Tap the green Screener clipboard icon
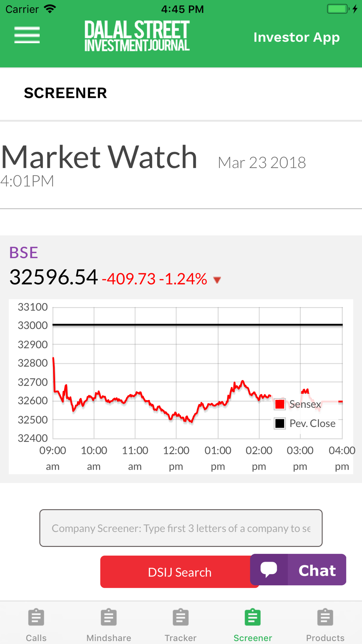This screenshot has height=644, width=362. pyautogui.click(x=253, y=618)
